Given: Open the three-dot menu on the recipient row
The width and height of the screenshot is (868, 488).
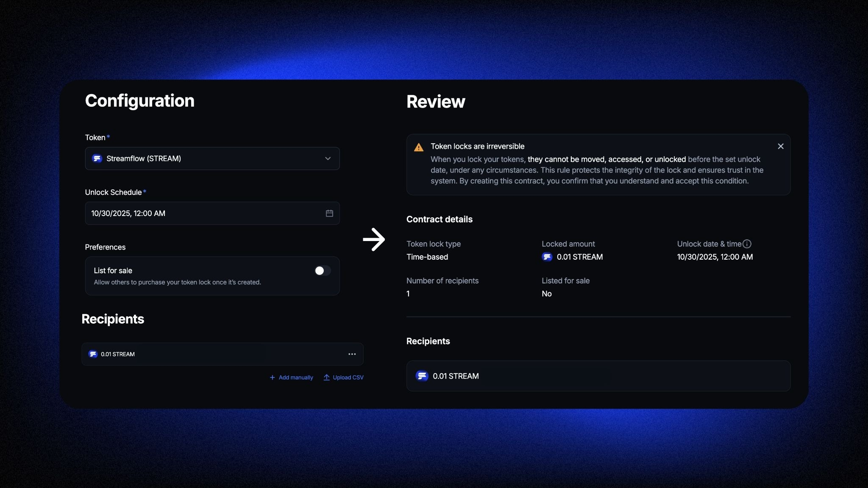Looking at the screenshot, I should point(352,354).
